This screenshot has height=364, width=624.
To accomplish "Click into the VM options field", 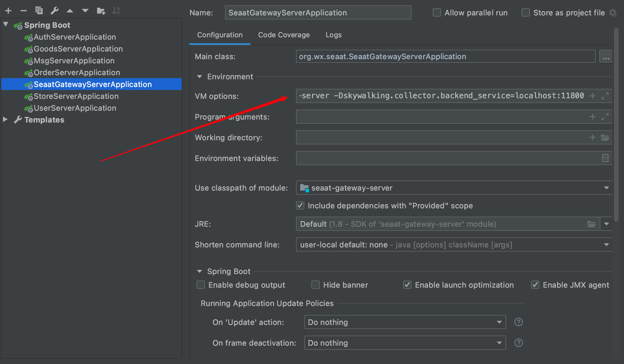I will pyautogui.click(x=441, y=96).
